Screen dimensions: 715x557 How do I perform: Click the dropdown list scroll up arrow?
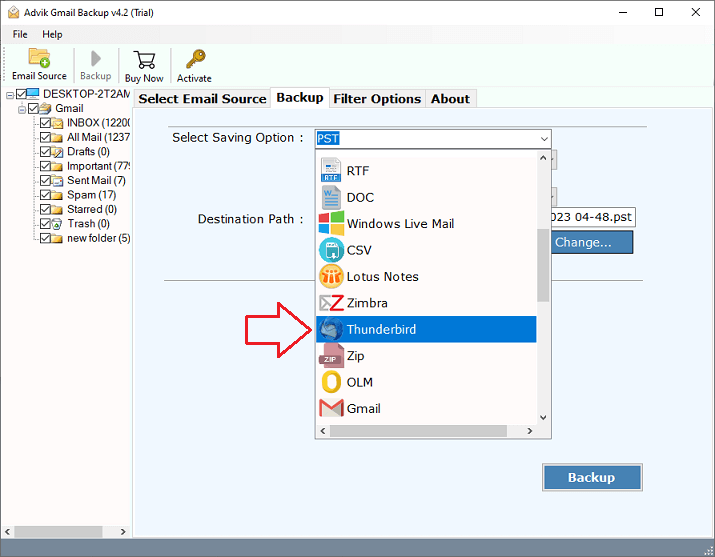tap(543, 158)
